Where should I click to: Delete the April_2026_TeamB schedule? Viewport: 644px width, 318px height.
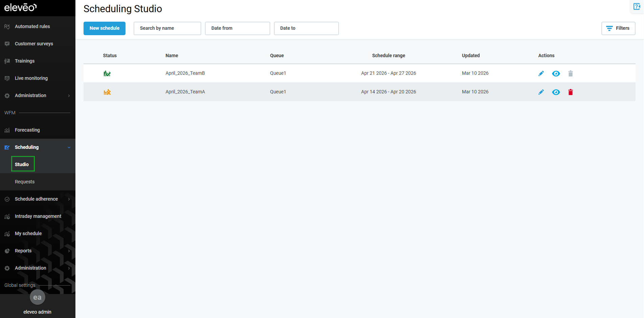(x=571, y=73)
